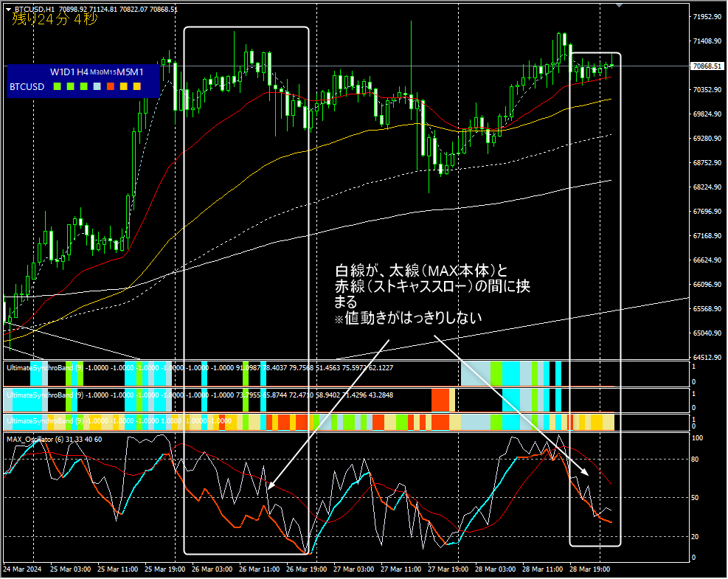Click the 65568.90 price axis label

click(707, 309)
